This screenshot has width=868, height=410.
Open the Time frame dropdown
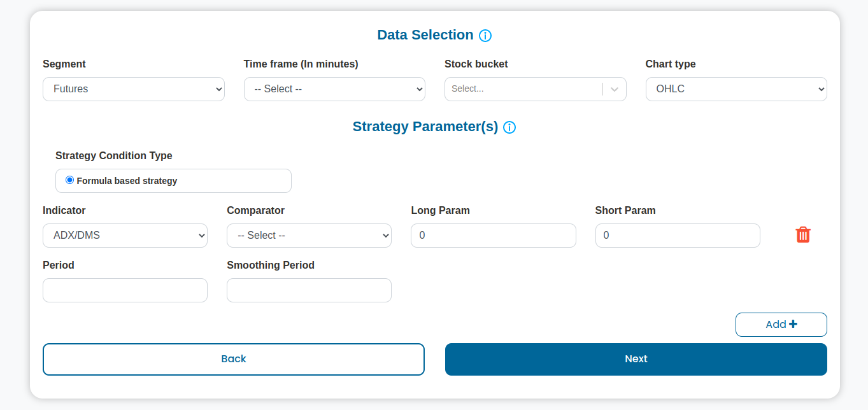point(334,89)
